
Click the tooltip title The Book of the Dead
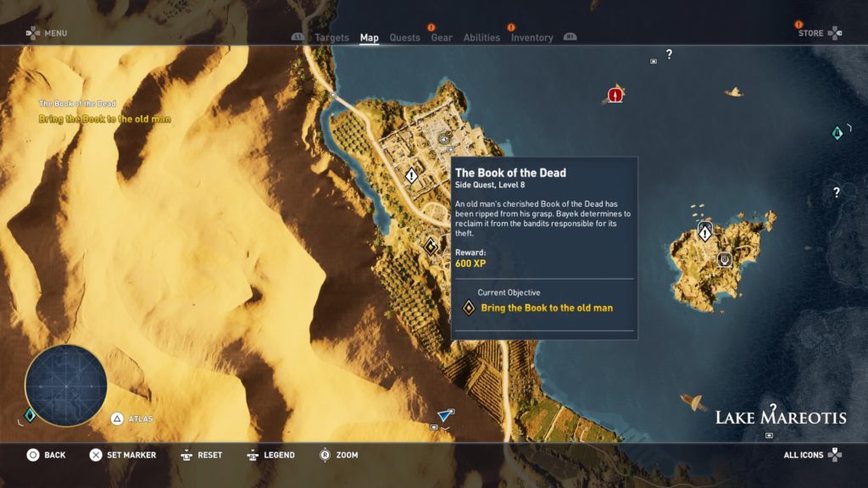coord(510,173)
